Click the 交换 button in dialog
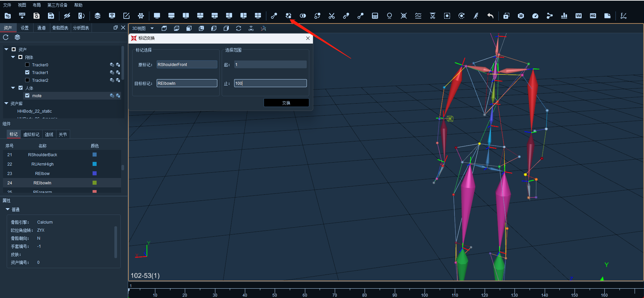Screen dimensions: 644x298 pyautogui.click(x=286, y=103)
